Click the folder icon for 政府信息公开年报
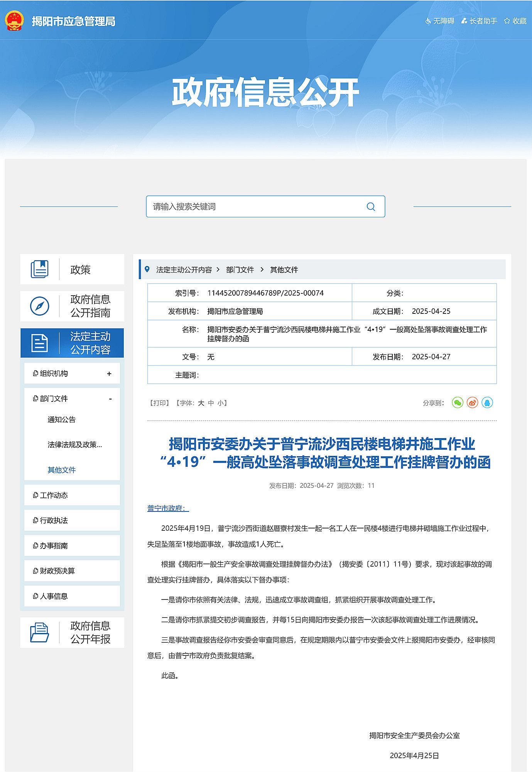532x772 pixels. coord(39,632)
